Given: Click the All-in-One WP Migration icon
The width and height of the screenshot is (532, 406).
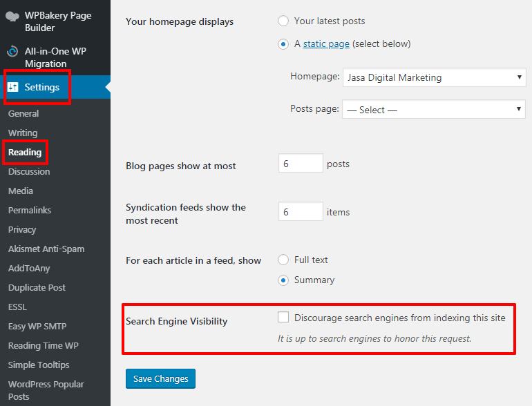Looking at the screenshot, I should pyautogui.click(x=12, y=52).
